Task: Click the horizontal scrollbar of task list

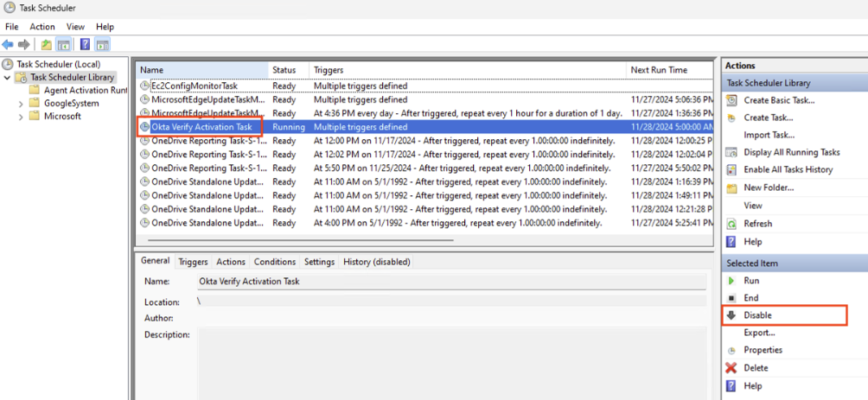Action: point(301,240)
